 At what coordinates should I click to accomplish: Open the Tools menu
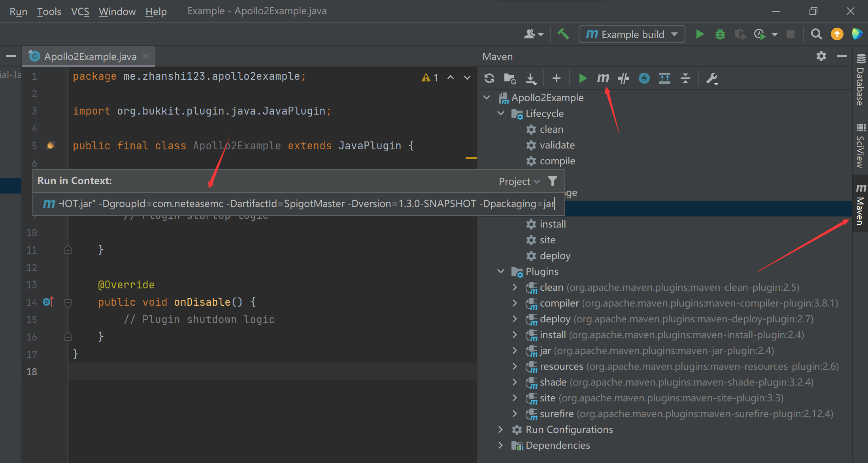(49, 11)
